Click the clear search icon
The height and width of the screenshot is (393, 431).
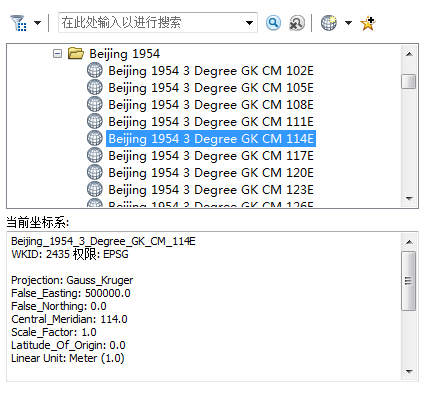(x=296, y=23)
